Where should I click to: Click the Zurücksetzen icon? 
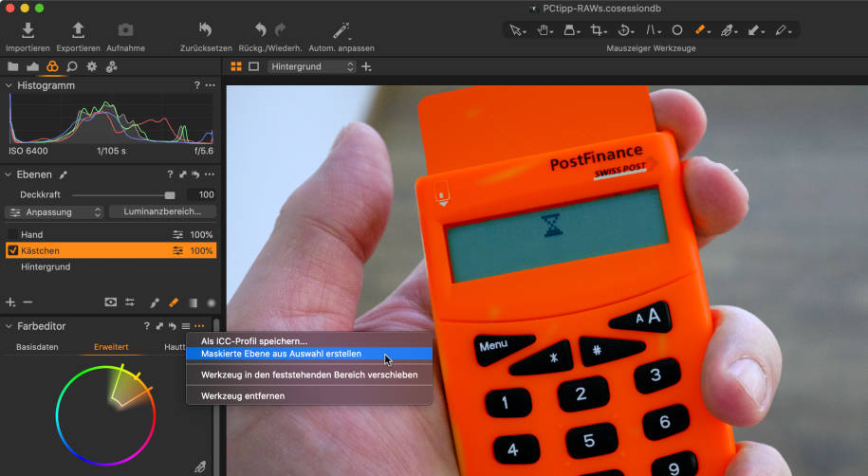tap(205, 30)
